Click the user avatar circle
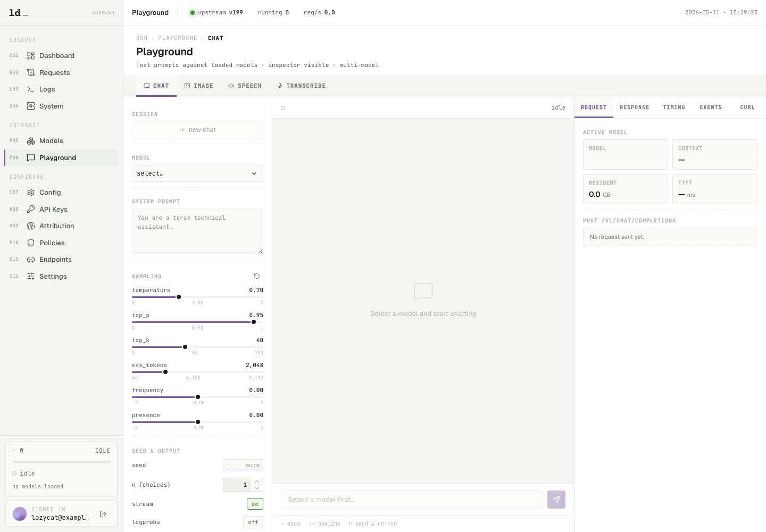The image size is (766, 532). (20, 514)
